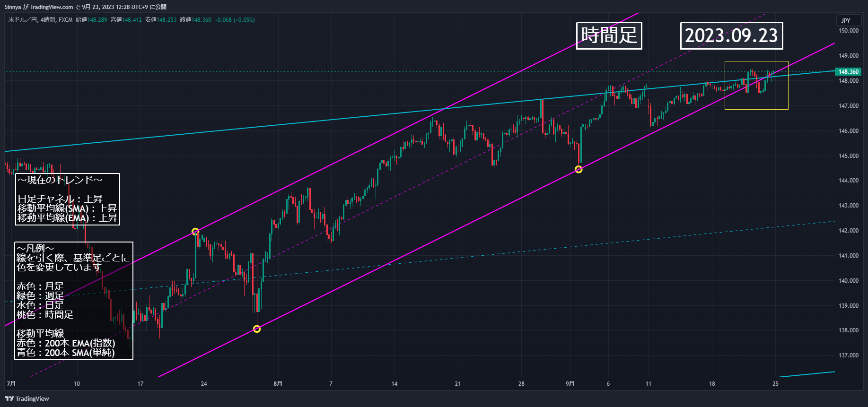Screen dimensions: 868x407
Task: Click the 8月 label on time axis
Action: [x=278, y=384]
